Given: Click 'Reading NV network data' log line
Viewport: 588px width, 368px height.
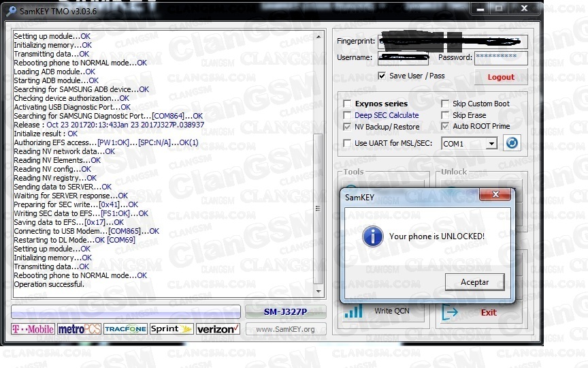Looking at the screenshot, I should coord(65,151).
